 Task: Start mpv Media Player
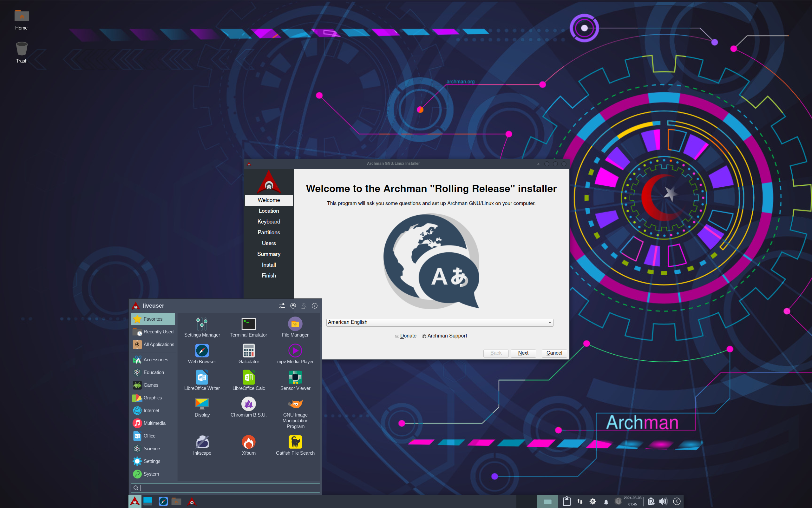point(295,354)
